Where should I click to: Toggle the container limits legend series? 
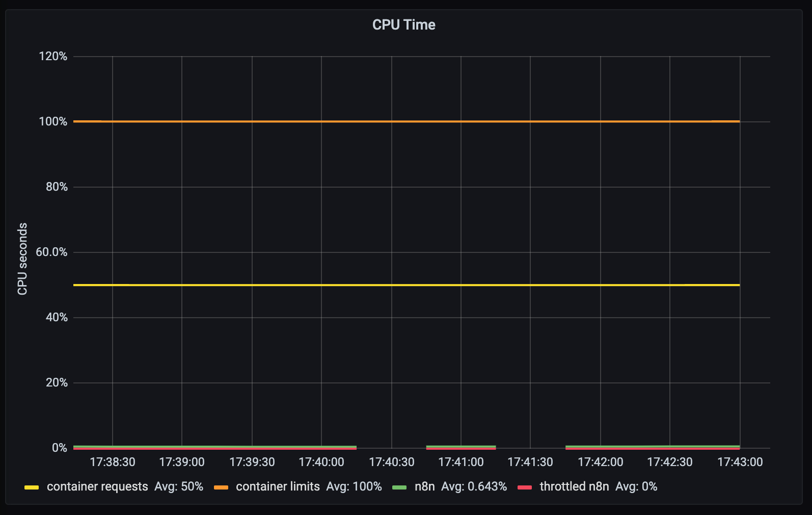278,486
